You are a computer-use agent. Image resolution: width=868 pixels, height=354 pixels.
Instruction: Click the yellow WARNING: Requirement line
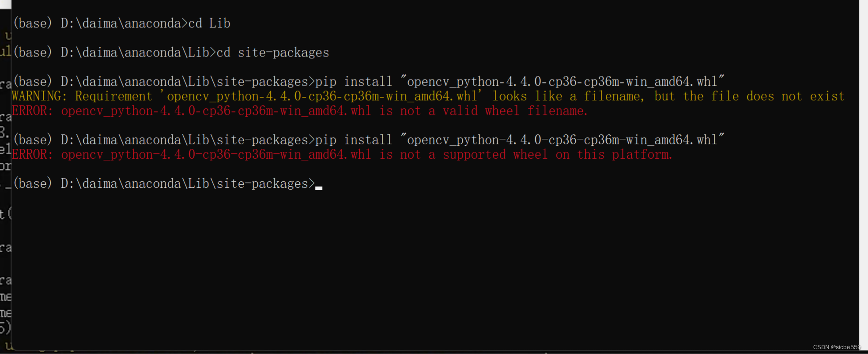coord(428,96)
